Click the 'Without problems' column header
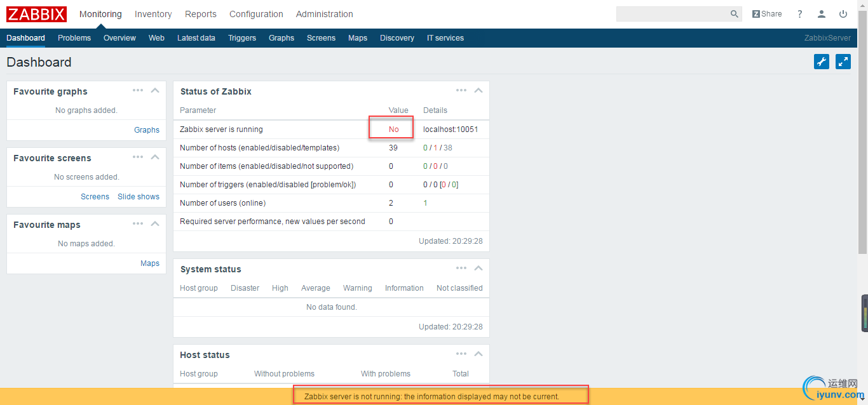The width and height of the screenshot is (868, 405). point(284,374)
